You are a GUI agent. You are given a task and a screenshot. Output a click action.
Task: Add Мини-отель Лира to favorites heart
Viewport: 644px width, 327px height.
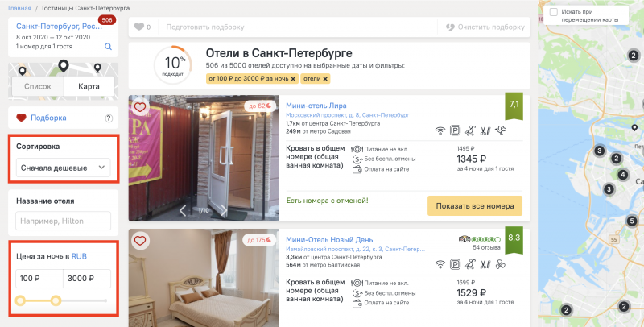click(x=140, y=107)
